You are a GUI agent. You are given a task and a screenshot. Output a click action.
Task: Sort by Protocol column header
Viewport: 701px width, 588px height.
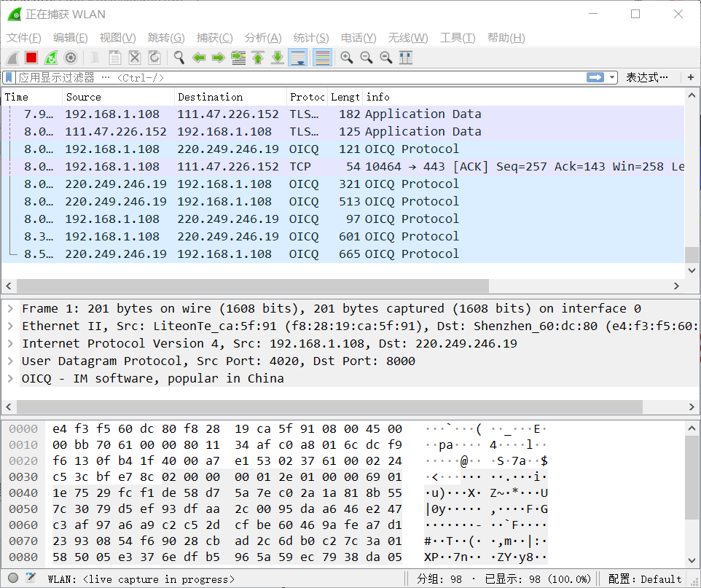coord(307,97)
